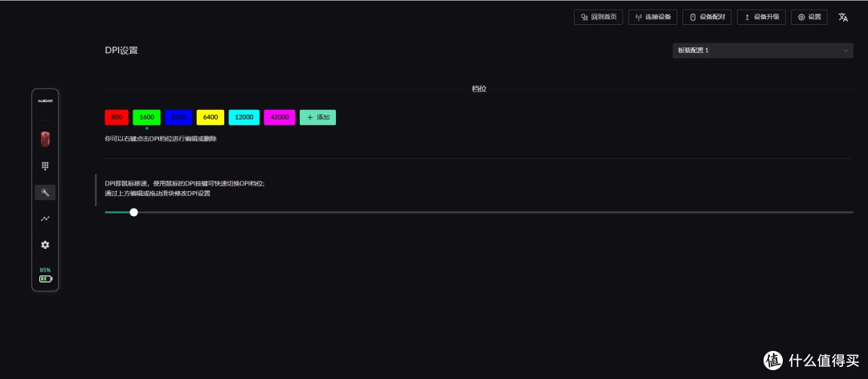Open the key grid icon in sidebar
The width and height of the screenshot is (868, 379).
point(45,165)
